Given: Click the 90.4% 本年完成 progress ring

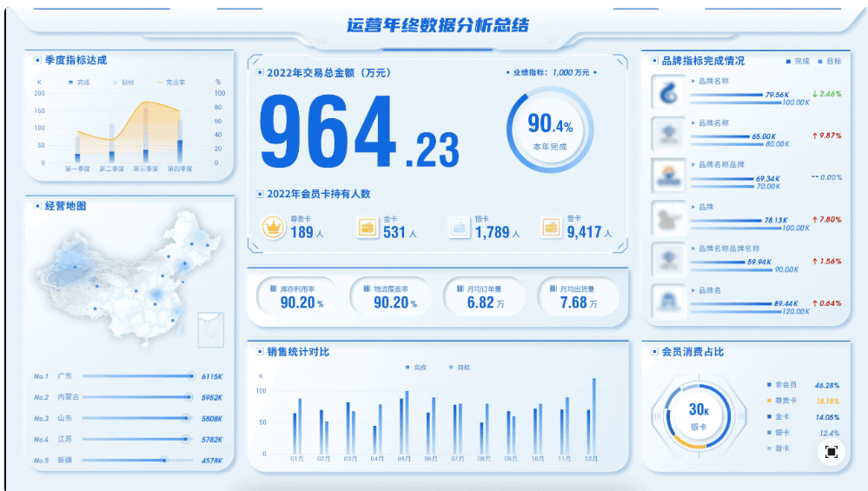Looking at the screenshot, I should coord(550,130).
